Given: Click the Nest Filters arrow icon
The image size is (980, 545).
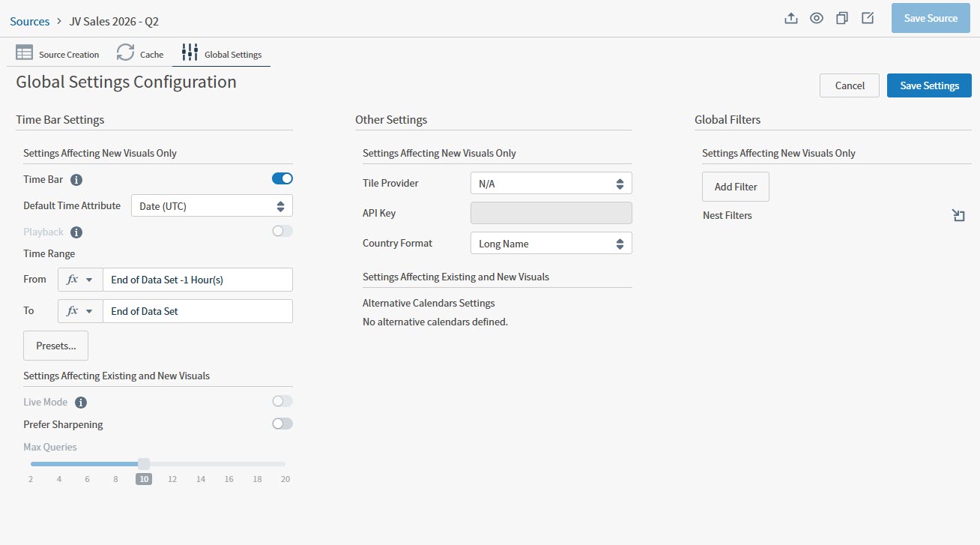Looking at the screenshot, I should point(958,216).
